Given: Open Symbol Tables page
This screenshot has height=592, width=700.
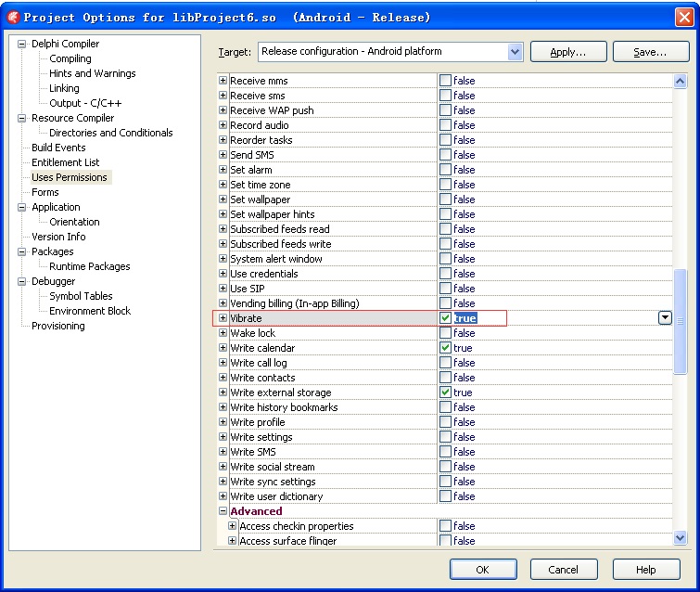Looking at the screenshot, I should [81, 296].
